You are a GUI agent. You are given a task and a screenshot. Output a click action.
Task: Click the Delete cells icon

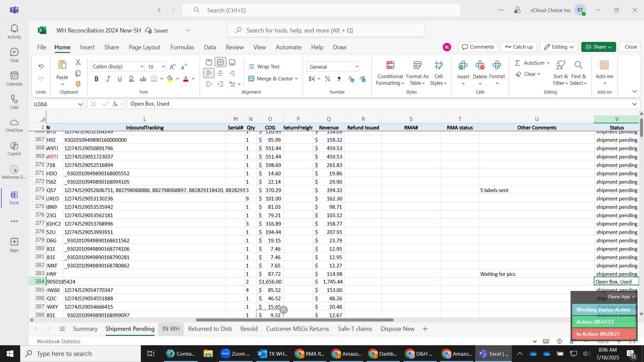coord(480,65)
